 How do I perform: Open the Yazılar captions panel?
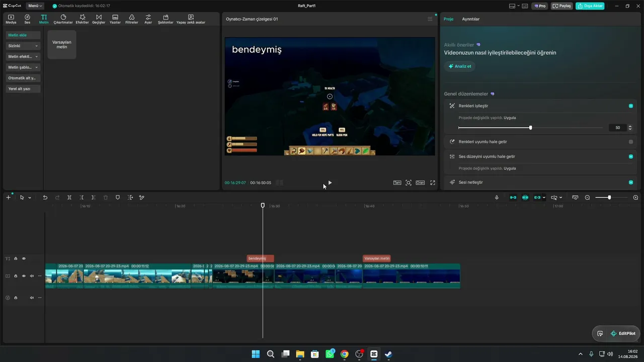pyautogui.click(x=115, y=19)
